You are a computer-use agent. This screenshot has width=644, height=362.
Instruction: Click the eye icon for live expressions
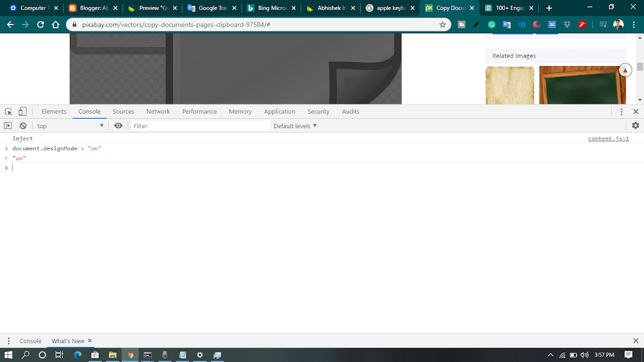click(x=118, y=126)
